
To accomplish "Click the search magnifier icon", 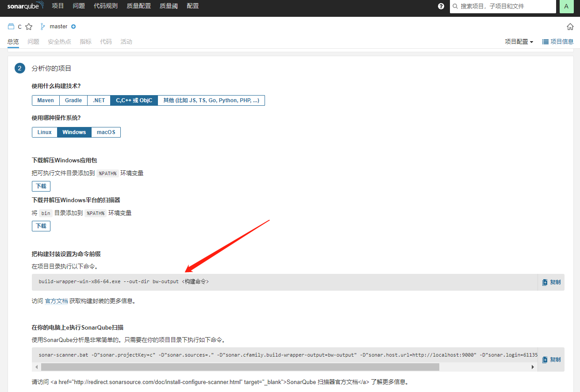I will [x=455, y=7].
